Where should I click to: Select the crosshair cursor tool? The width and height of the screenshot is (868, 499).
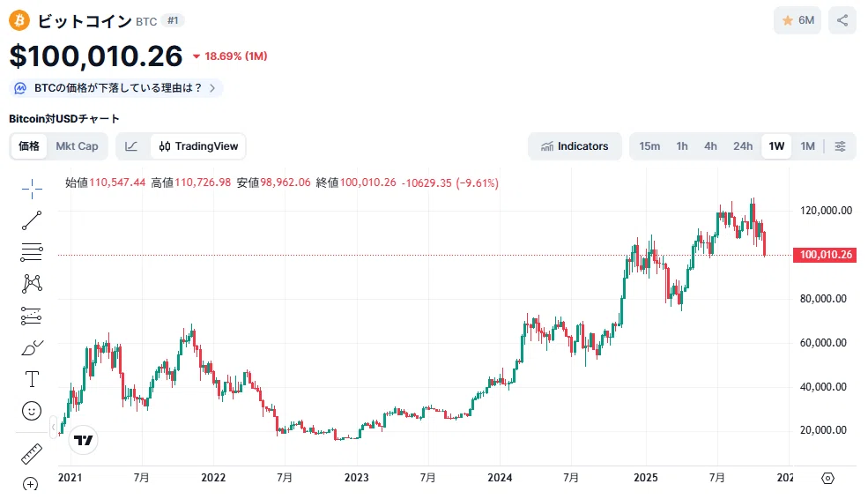pos(32,189)
